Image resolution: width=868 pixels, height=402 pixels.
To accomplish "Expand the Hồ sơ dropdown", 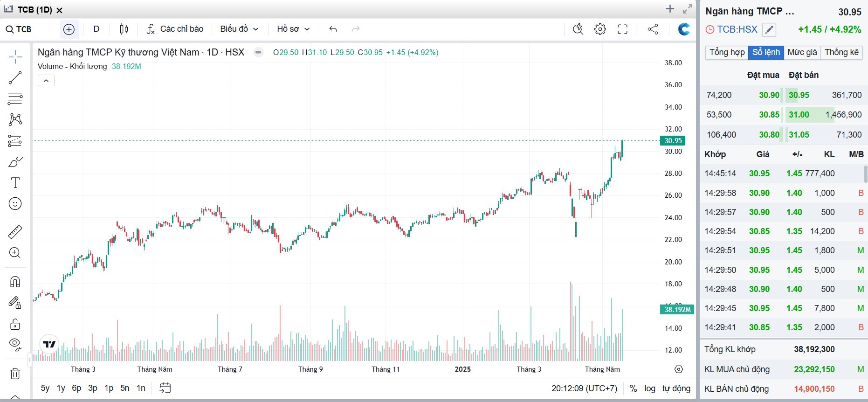I will click(293, 29).
